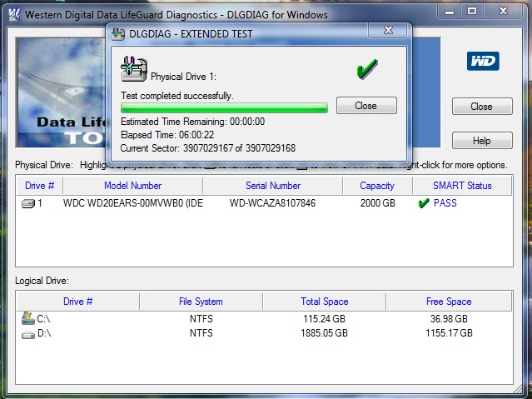Close the Extended Test dialog with X
The image size is (532, 399).
click(388, 31)
